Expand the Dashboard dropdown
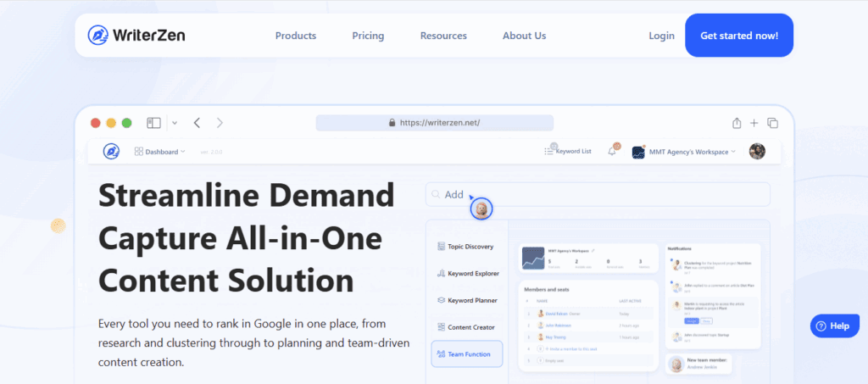 [159, 152]
